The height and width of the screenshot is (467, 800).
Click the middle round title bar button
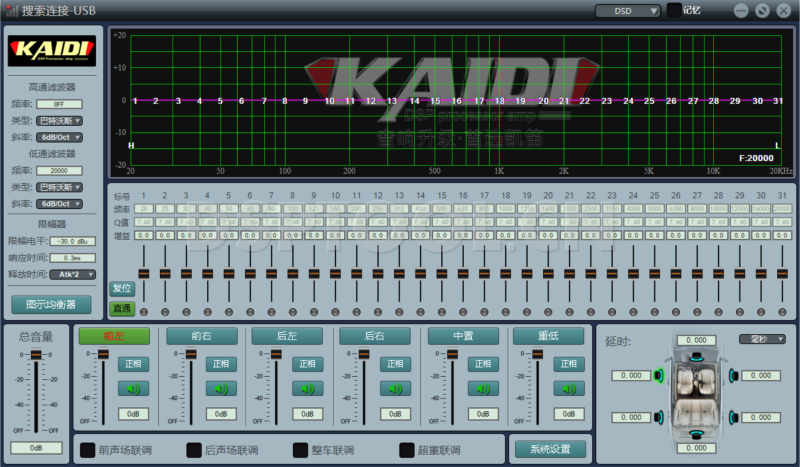(x=762, y=10)
